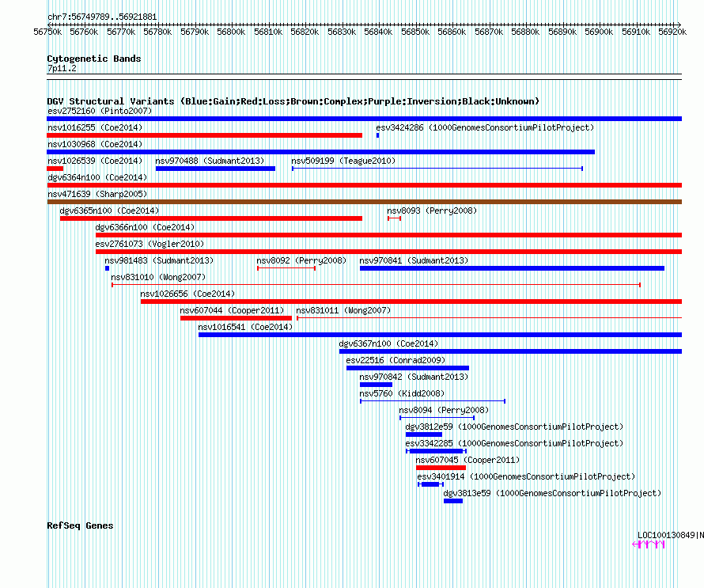Image resolution: width=704 pixels, height=588 pixels.
Task: Click the dgv3813e59 variant label
Action: pos(552,493)
